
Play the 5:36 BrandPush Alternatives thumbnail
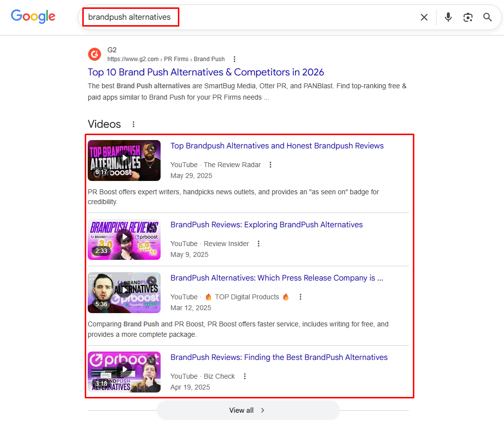124,292
